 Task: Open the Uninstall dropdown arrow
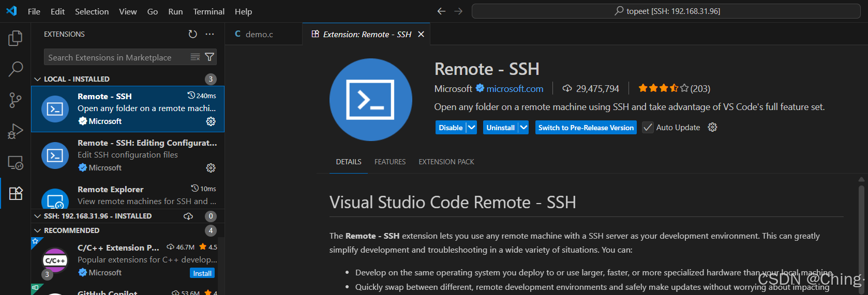point(523,127)
